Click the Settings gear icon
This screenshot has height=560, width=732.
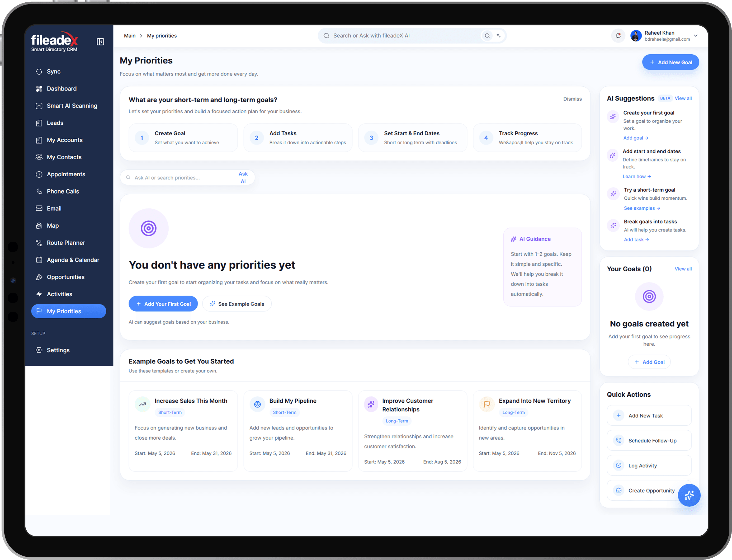(39, 350)
